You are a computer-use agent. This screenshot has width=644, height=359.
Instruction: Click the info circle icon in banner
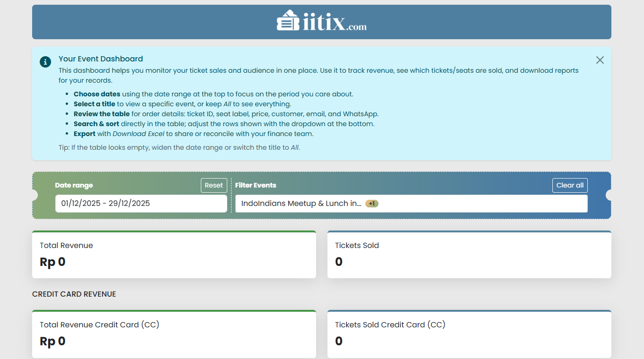[45, 62]
